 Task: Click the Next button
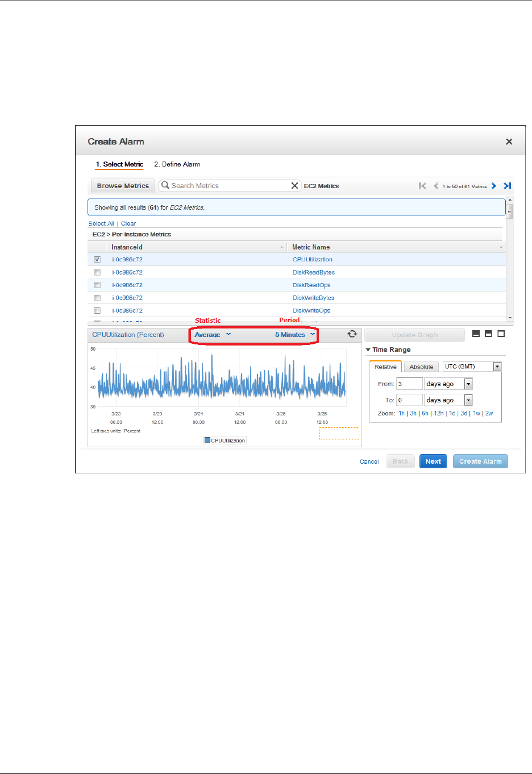(433, 461)
